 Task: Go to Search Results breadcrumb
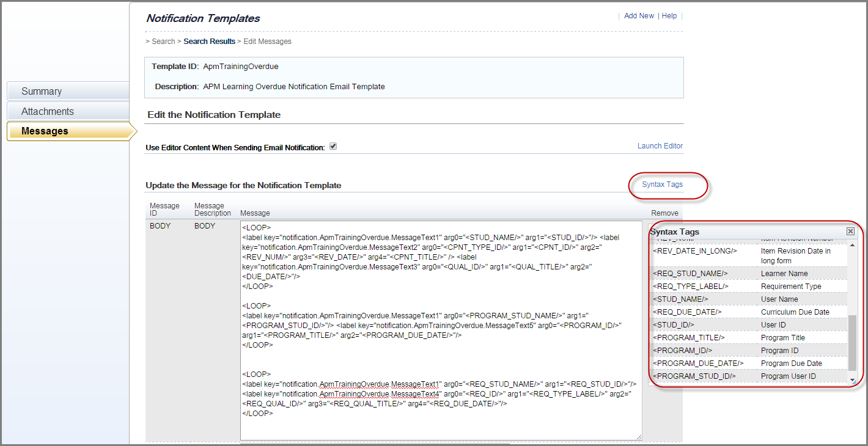click(209, 42)
